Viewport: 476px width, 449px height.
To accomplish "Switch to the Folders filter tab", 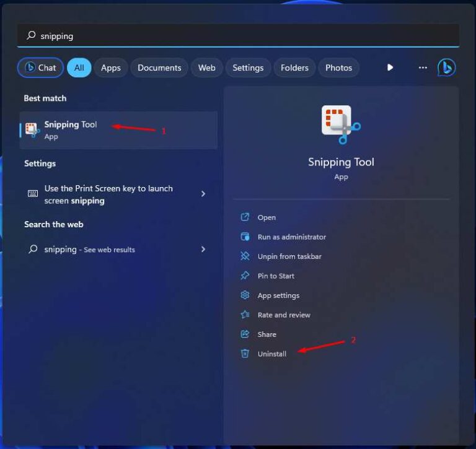I will coord(294,68).
